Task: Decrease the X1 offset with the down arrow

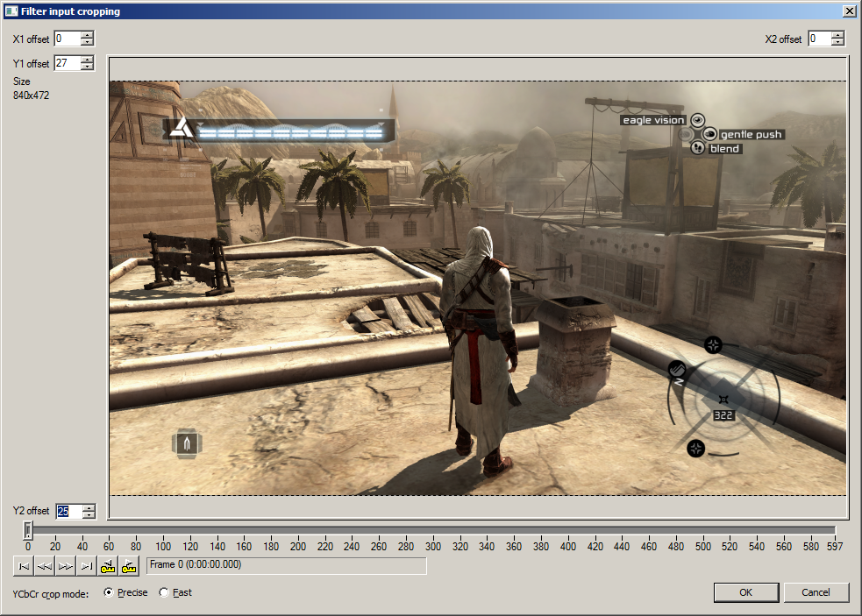Action: coord(88,42)
